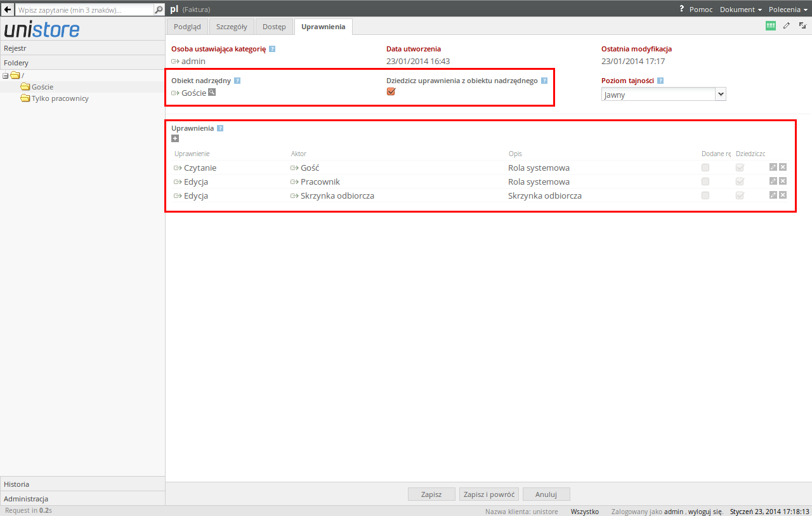
Task: Open help icon beside Obiekt nadrzędny
Action: [x=237, y=81]
